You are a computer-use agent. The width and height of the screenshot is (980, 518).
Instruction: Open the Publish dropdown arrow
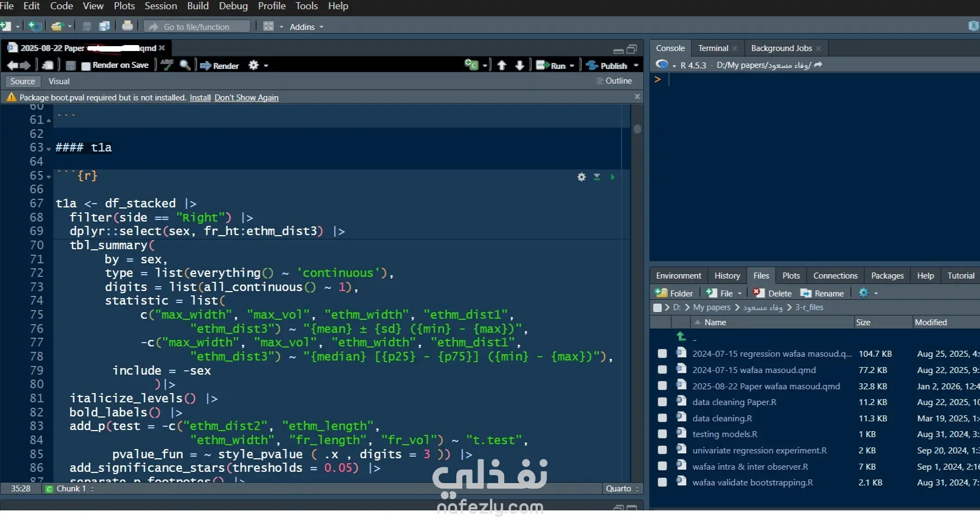(636, 66)
